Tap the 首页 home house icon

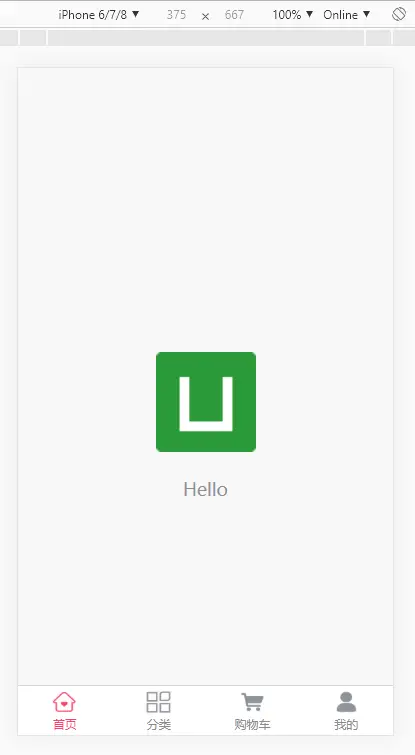pyautogui.click(x=65, y=702)
